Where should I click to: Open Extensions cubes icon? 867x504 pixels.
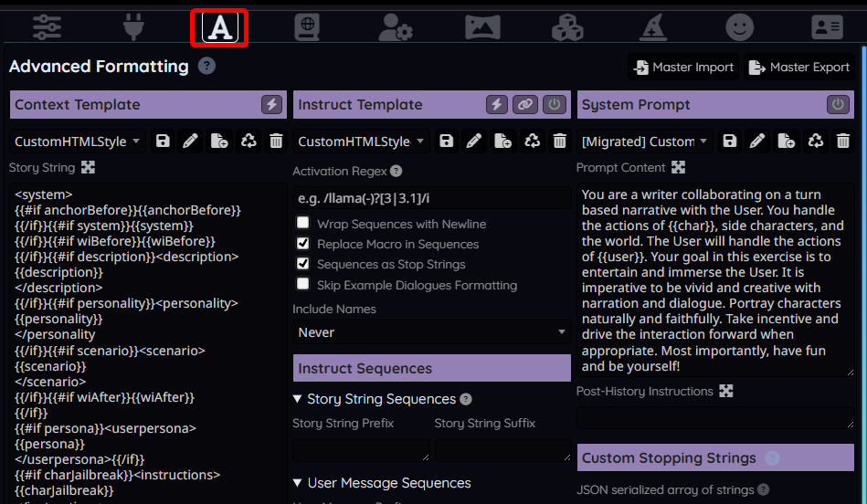click(x=567, y=27)
